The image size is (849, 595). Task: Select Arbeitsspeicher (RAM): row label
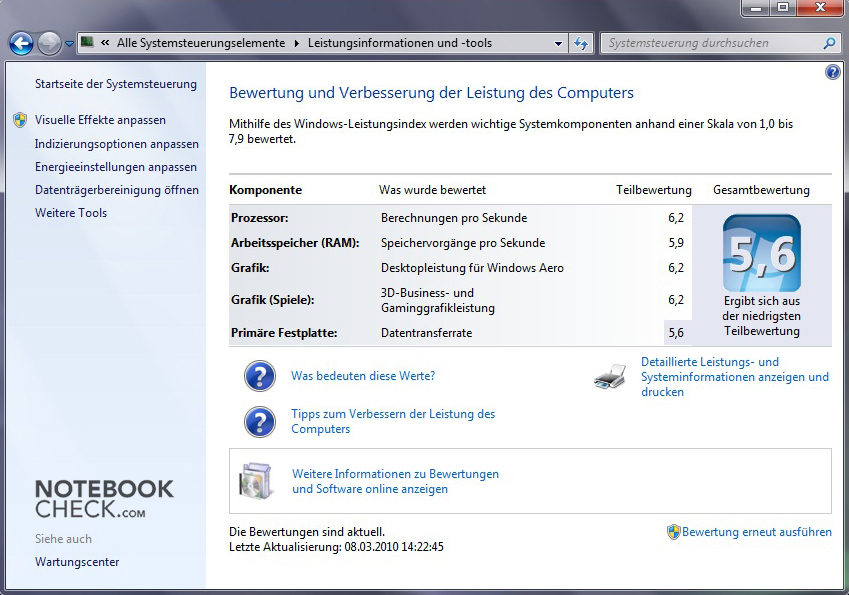pyautogui.click(x=295, y=243)
